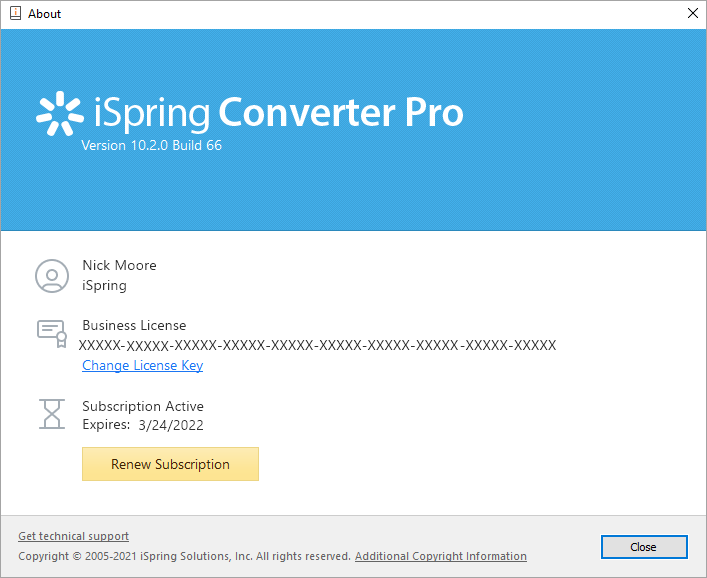The height and width of the screenshot is (578, 707).
Task: Select the XXXXX license key string
Action: (x=317, y=345)
